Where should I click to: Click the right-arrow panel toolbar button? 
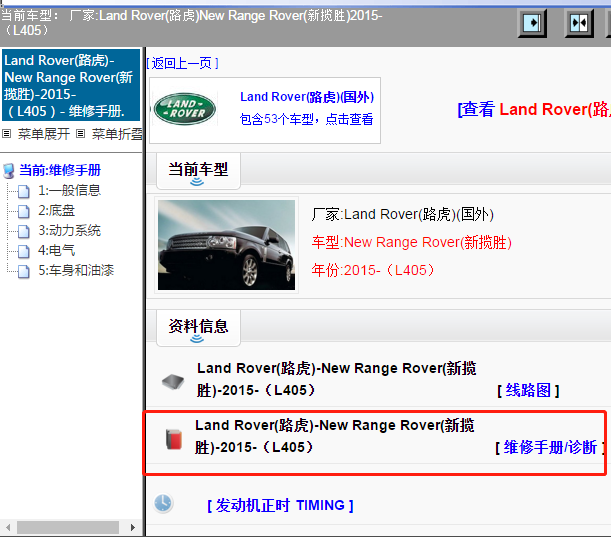click(x=532, y=23)
